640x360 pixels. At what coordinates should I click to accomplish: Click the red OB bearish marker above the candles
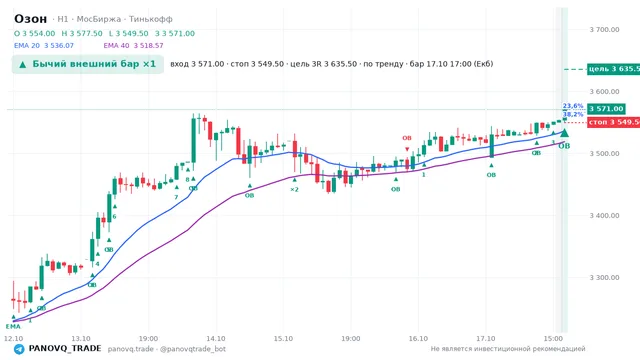point(407,138)
